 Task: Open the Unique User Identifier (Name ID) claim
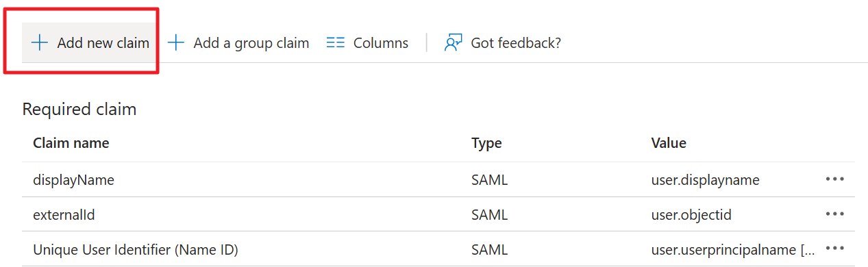[135, 249]
